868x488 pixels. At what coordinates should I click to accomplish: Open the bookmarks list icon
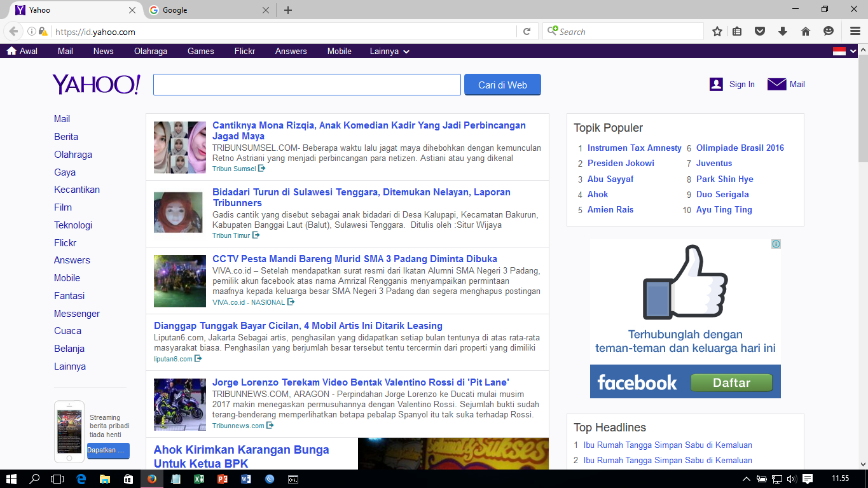pyautogui.click(x=738, y=31)
